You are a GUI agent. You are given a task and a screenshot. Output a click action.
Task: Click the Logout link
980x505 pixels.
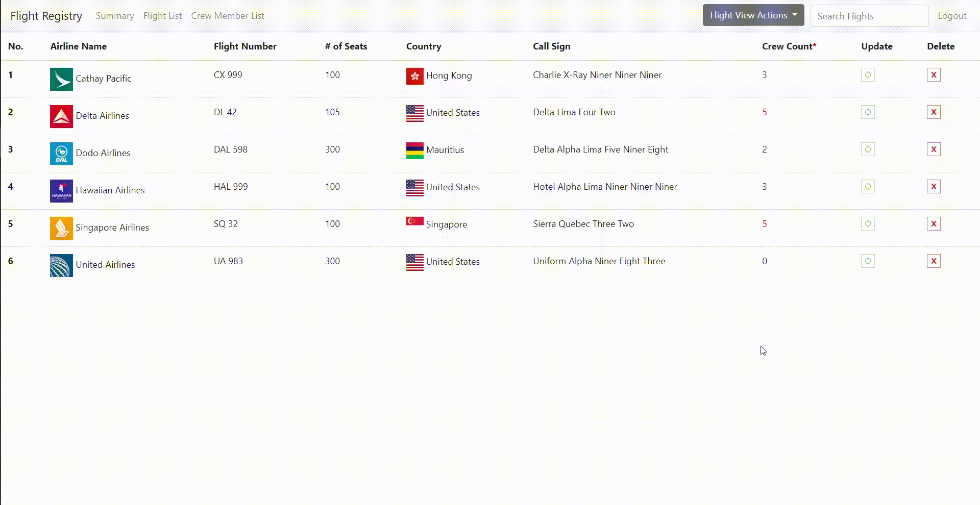click(x=952, y=16)
